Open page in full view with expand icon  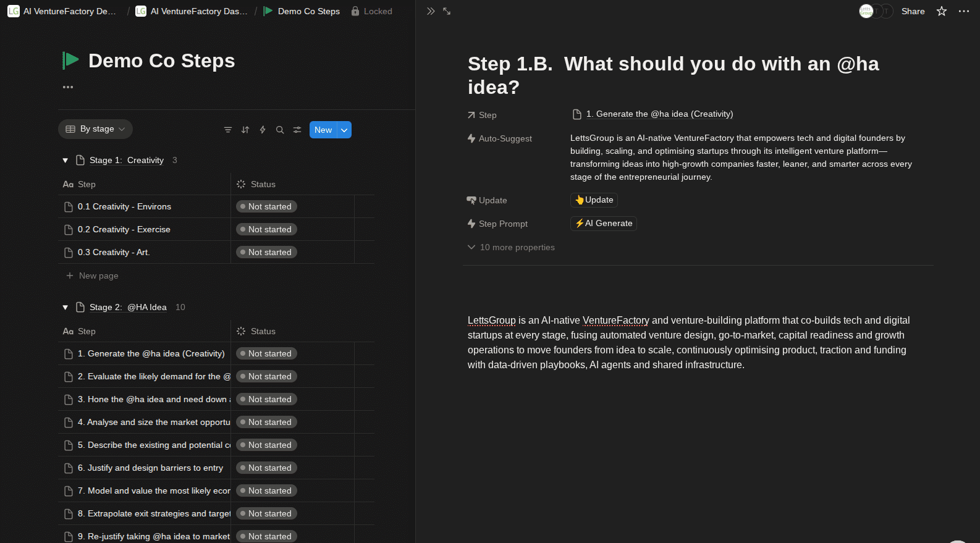(x=447, y=11)
